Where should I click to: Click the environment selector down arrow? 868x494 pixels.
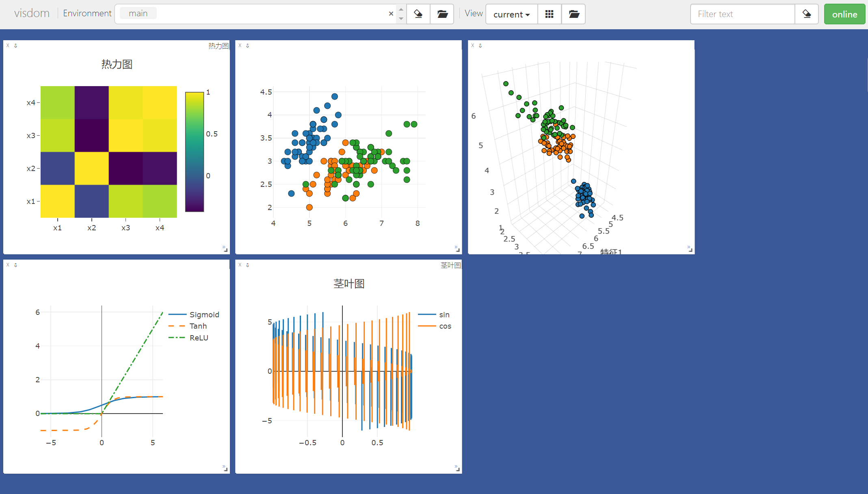[401, 19]
